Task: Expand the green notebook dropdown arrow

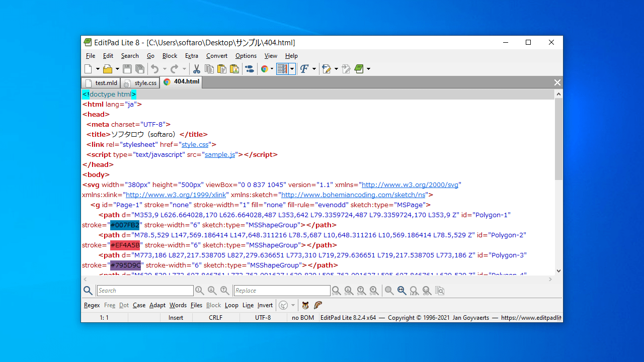Action: [368, 69]
